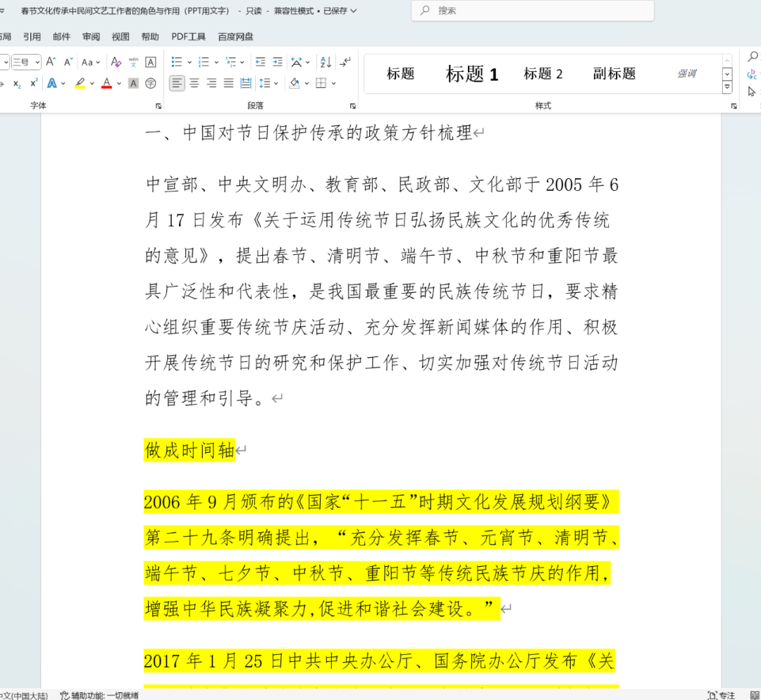
Task: Switch to Focus mode in status bar
Action: tap(722, 695)
